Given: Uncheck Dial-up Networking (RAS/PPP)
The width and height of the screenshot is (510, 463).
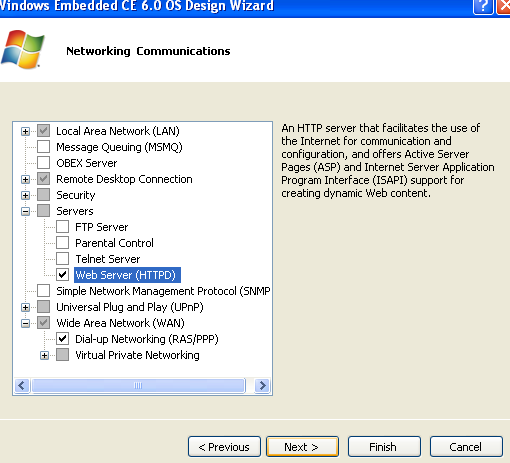Looking at the screenshot, I should click(62, 338).
